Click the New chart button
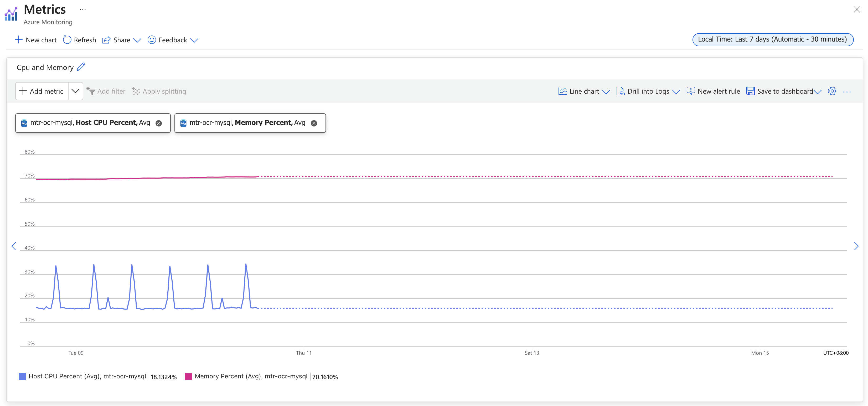This screenshot has height=406, width=868. (35, 40)
